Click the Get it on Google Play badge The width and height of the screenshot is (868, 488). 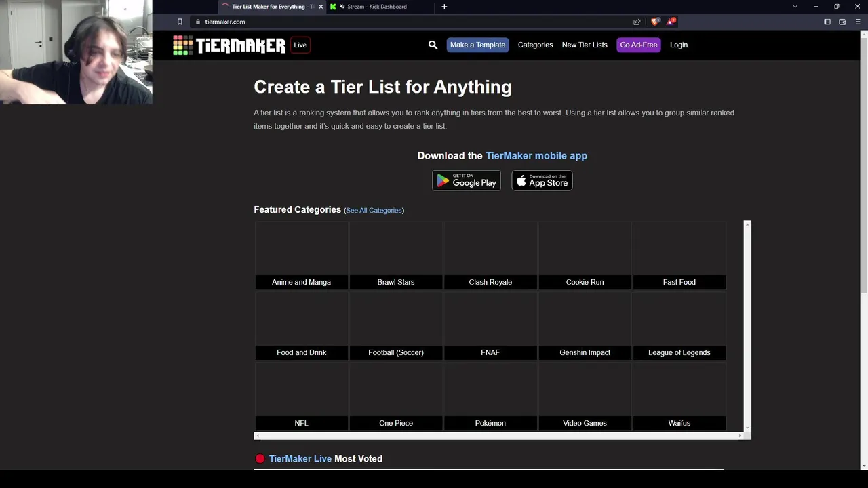pos(467,180)
